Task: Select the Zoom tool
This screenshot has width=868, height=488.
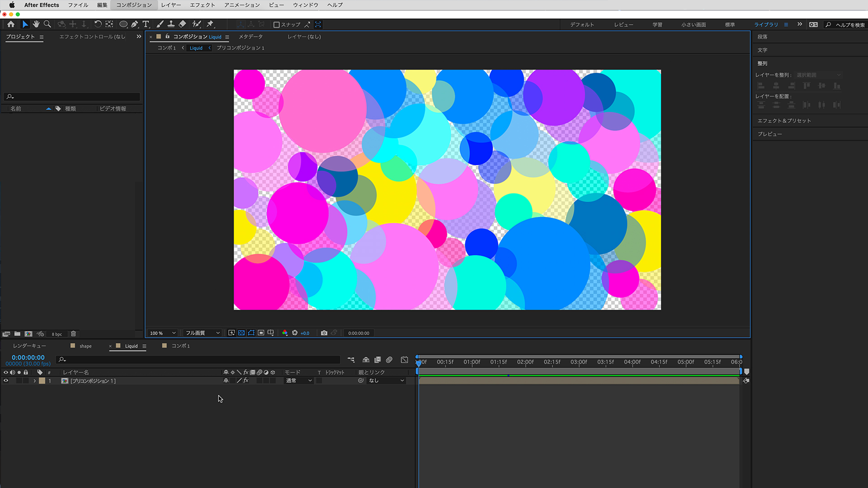Action: tap(47, 24)
